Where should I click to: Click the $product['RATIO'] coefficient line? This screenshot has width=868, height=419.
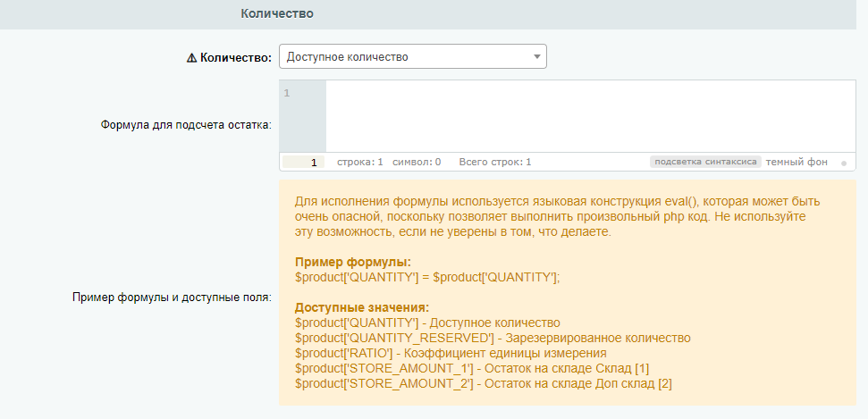pyautogui.click(x=451, y=353)
